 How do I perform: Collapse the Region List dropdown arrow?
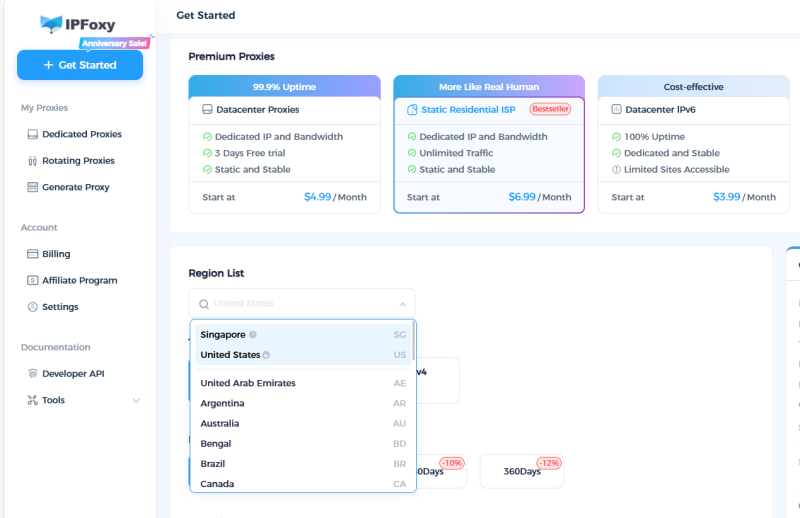pos(403,304)
